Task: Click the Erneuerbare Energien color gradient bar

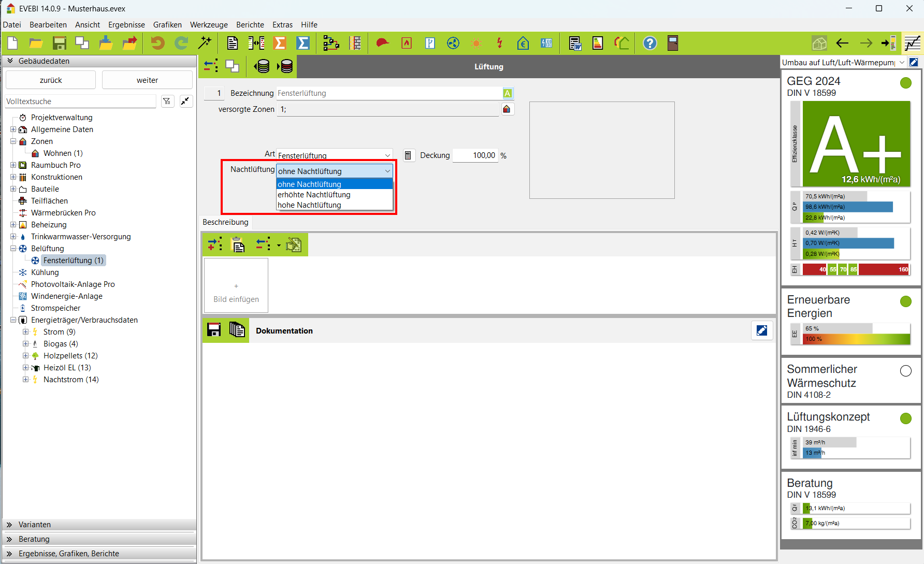Action: [856, 339]
